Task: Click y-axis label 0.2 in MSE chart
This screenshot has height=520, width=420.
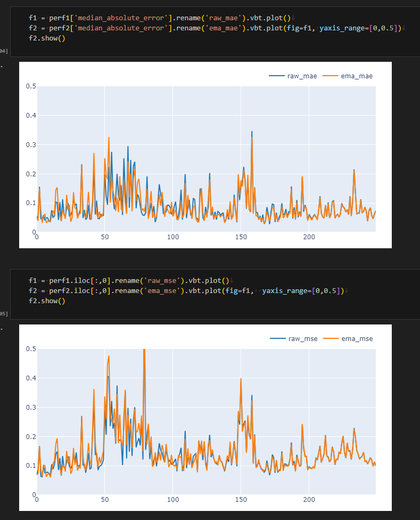Action: pos(31,436)
